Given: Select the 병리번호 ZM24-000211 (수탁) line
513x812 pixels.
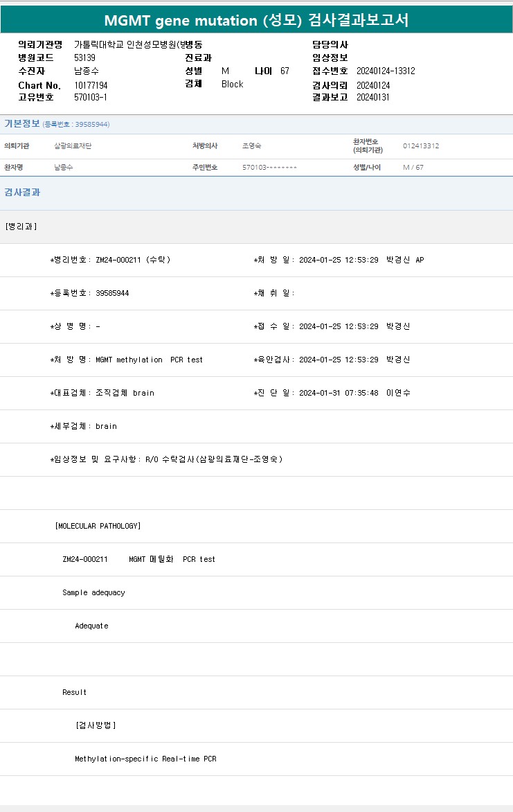Looking at the screenshot, I should tap(111, 260).
